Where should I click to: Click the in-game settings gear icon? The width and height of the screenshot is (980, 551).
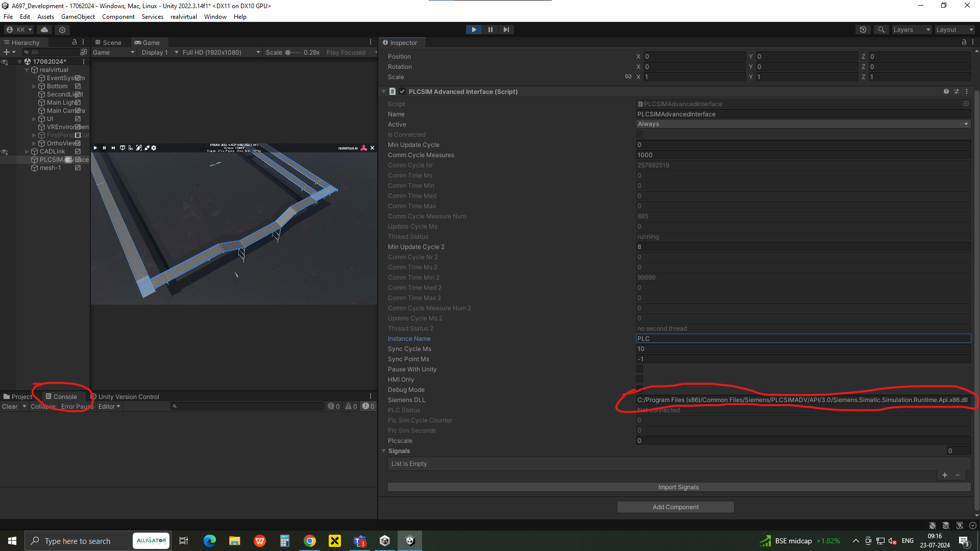(x=154, y=148)
